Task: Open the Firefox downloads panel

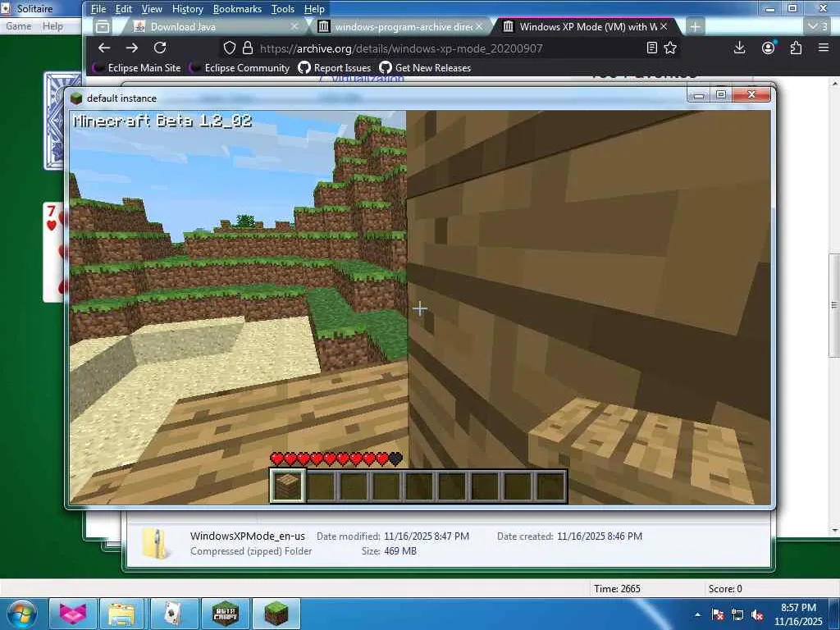Action: point(739,48)
